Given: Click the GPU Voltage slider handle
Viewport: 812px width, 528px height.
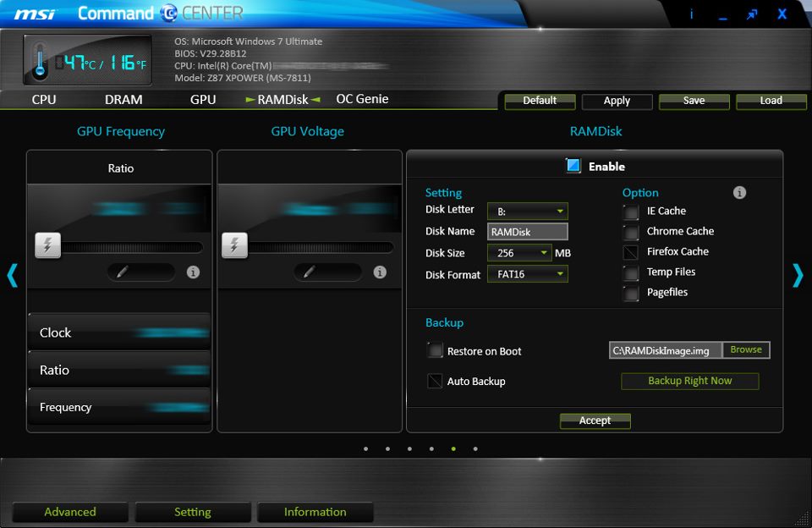Looking at the screenshot, I should tap(234, 245).
